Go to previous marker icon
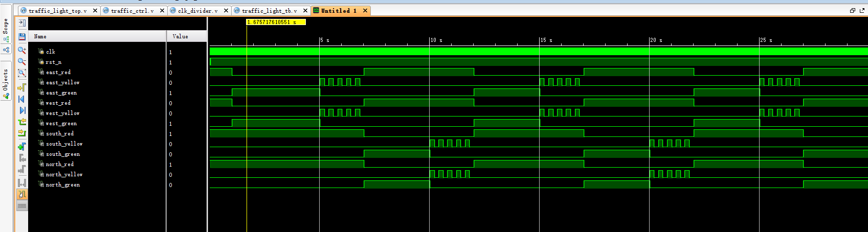868x232 pixels. click(22, 158)
